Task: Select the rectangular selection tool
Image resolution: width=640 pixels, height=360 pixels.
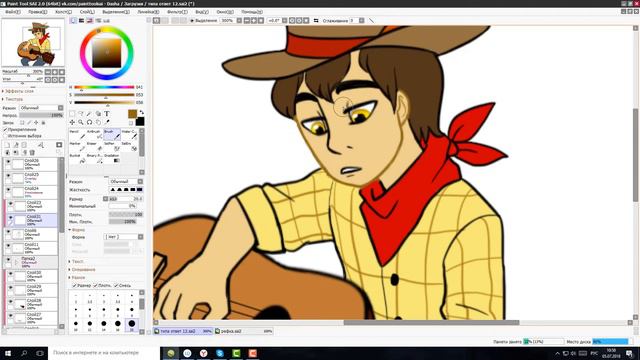Action: point(72,113)
